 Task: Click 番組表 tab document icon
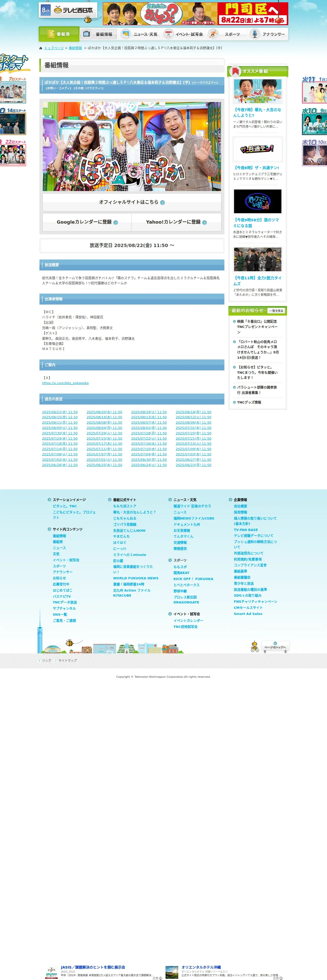point(51,34)
